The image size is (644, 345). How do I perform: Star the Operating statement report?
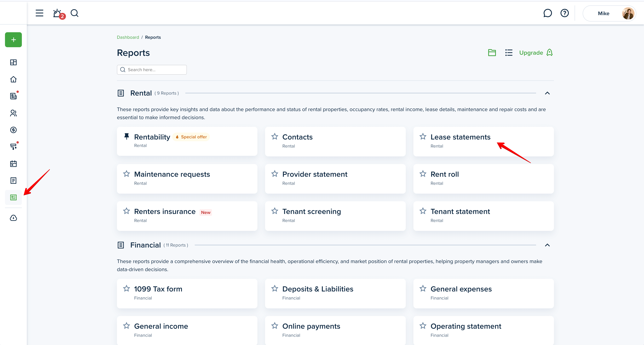tap(423, 326)
